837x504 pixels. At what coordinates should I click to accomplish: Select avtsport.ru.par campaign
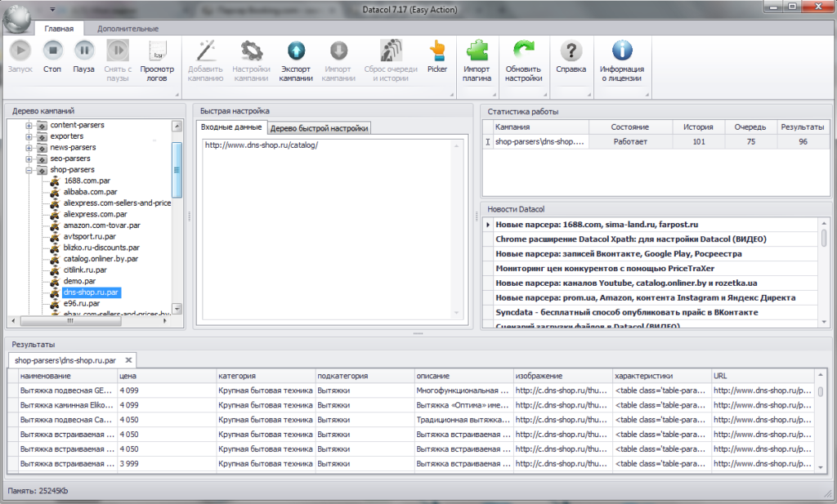pos(90,237)
